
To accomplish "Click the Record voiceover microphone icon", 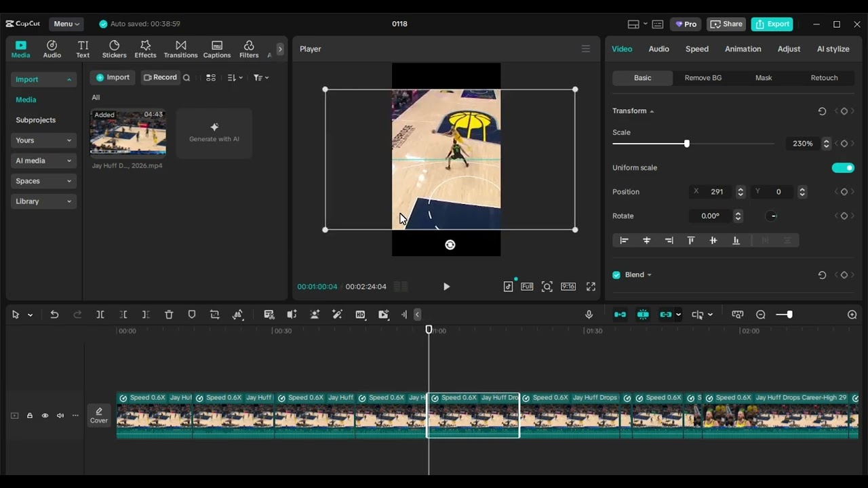I will tap(589, 314).
